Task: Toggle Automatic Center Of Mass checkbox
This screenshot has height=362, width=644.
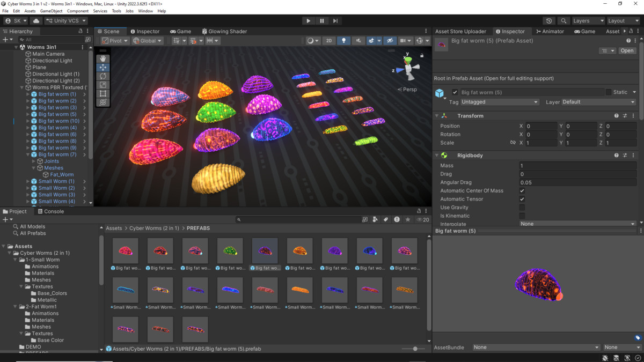Action: [522, 191]
